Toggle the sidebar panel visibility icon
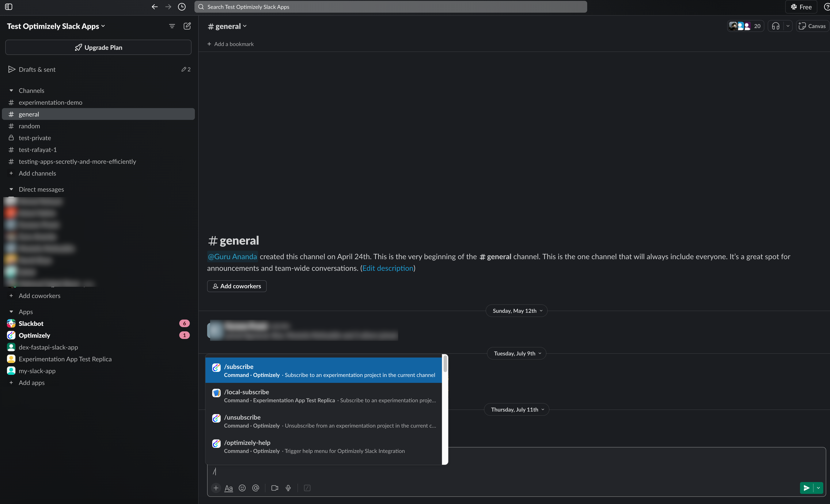830x504 pixels. (9, 7)
